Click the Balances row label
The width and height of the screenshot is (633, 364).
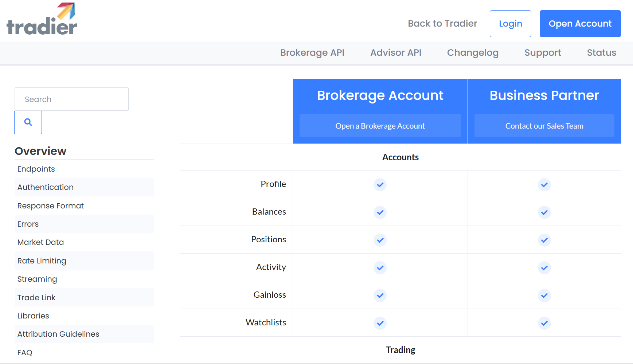point(269,212)
